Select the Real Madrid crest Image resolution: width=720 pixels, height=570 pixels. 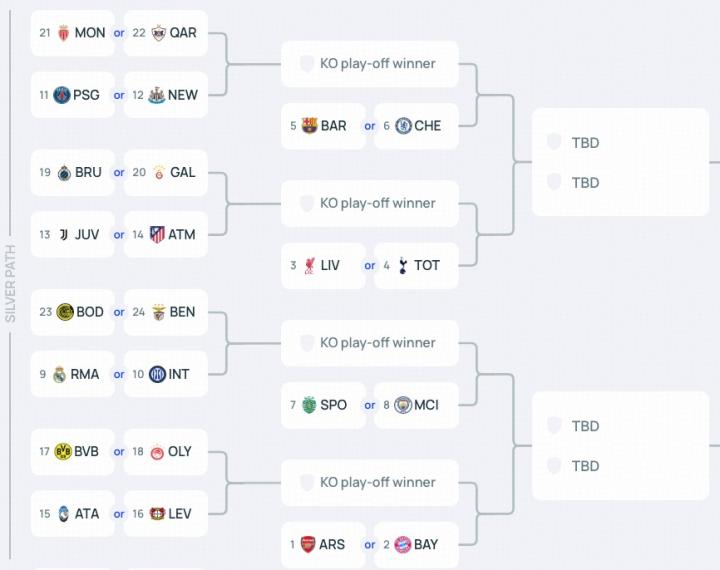coord(60,375)
